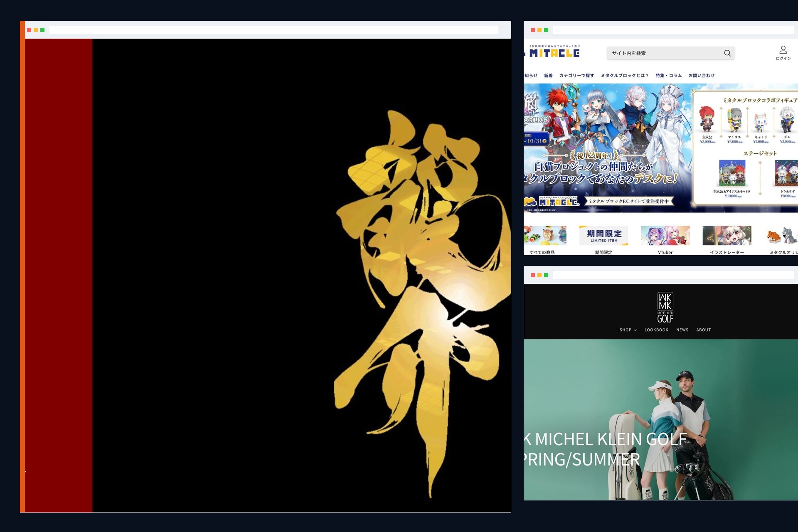Open ABOUT on the golf site
Image resolution: width=798 pixels, height=532 pixels.
703,330
